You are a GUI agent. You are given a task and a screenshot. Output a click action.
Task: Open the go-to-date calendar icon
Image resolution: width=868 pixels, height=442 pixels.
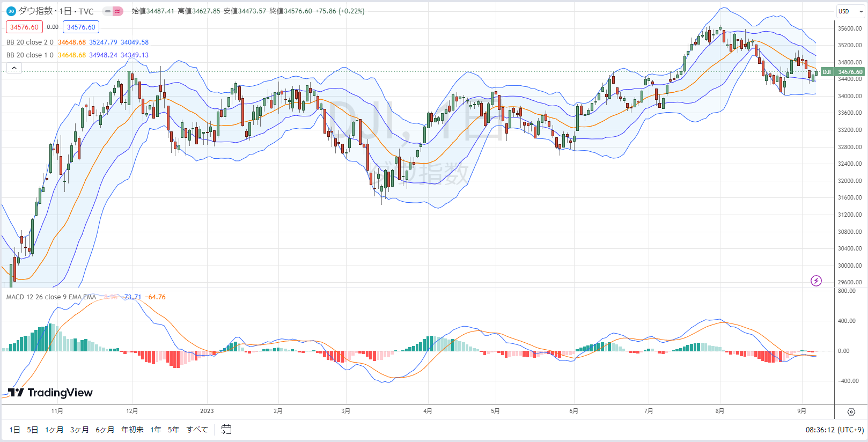[226, 430]
